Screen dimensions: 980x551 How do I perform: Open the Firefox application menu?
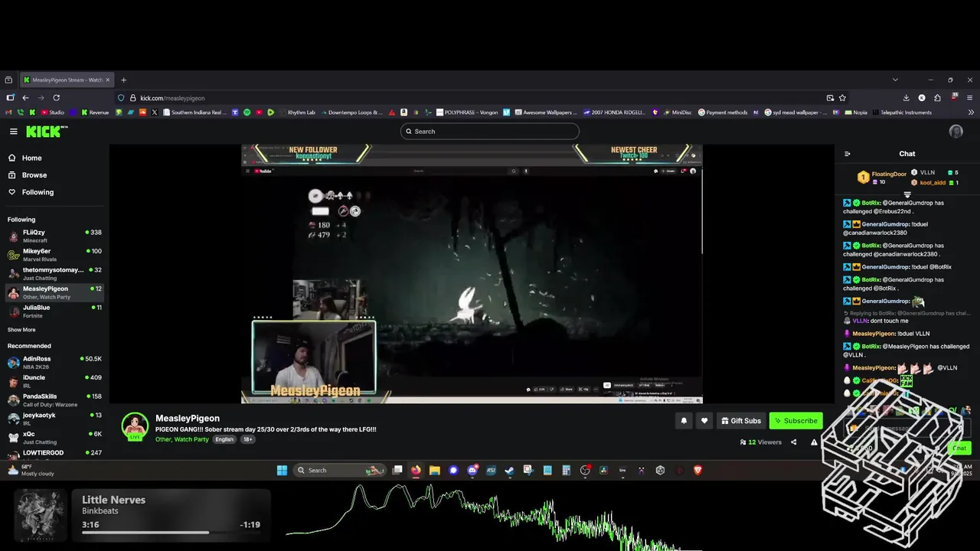pos(970,98)
